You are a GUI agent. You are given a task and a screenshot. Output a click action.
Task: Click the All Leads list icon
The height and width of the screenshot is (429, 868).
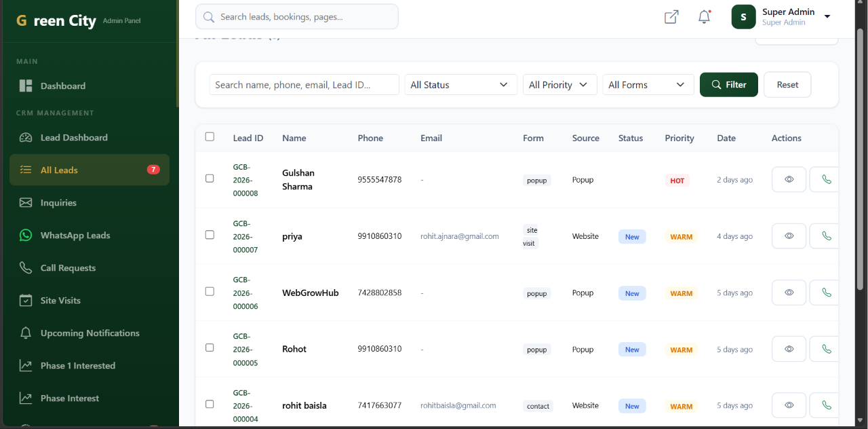pyautogui.click(x=26, y=170)
